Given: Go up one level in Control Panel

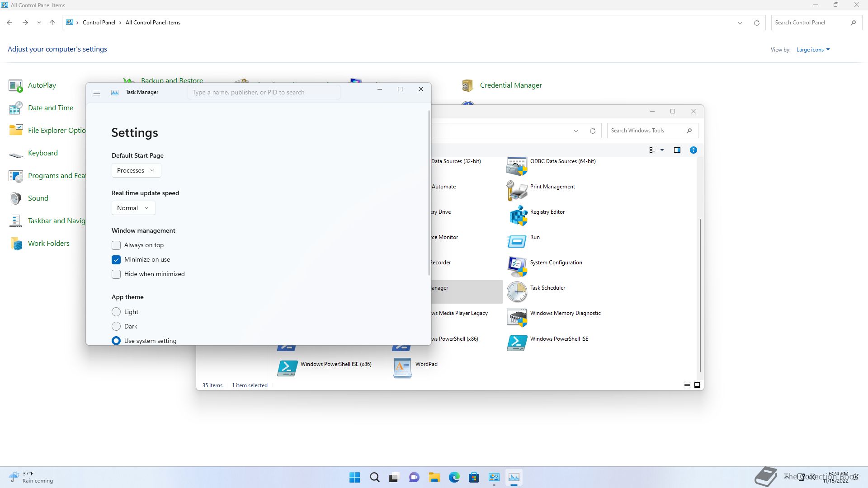Looking at the screenshot, I should click(52, 22).
